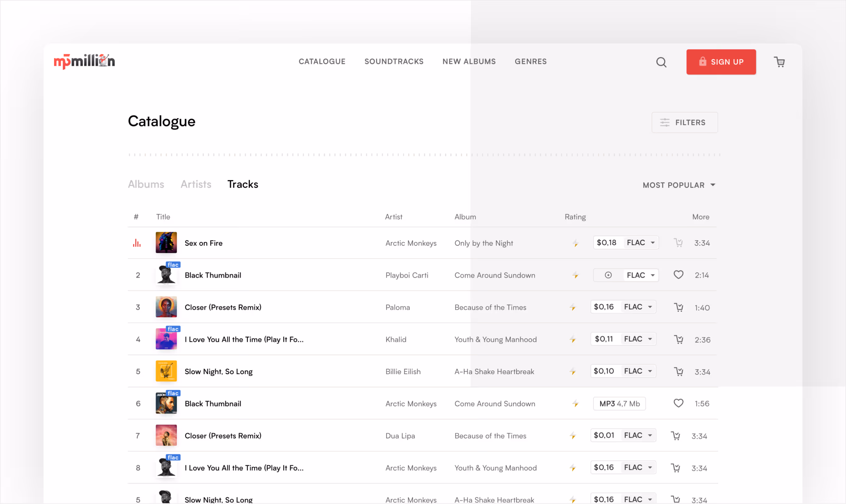
Task: Click rating bolt icon for Khalid track
Action: pos(573,339)
